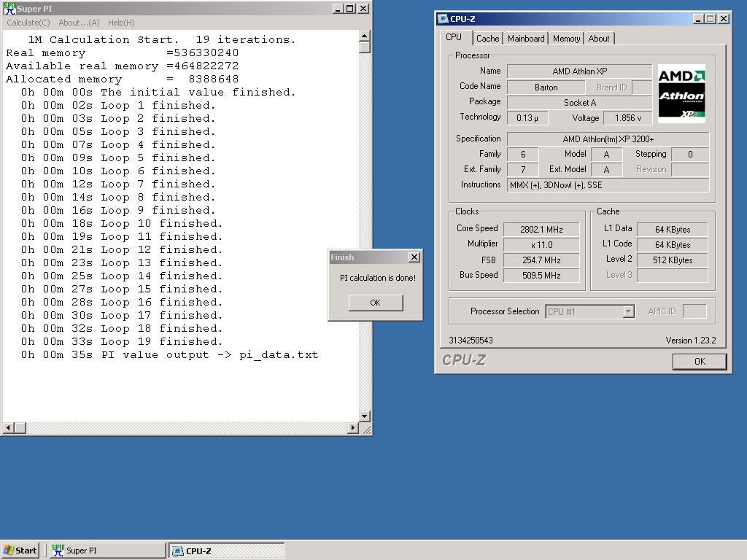Close the Super PI window
Image resolution: width=747 pixels, height=560 pixels.
(x=363, y=9)
